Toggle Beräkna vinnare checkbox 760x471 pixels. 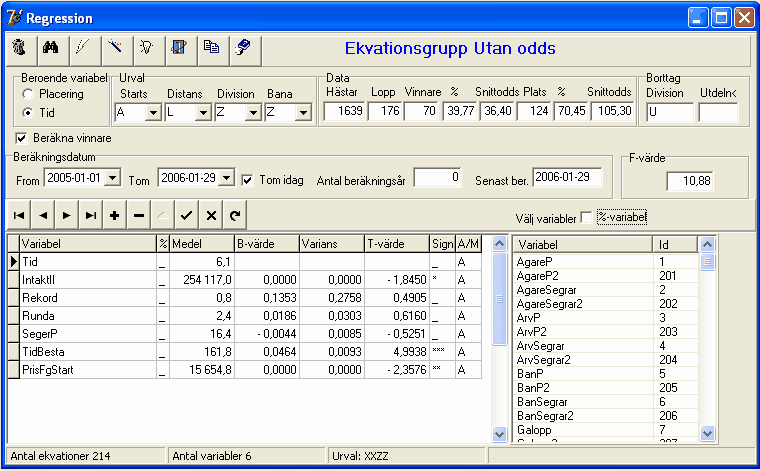click(x=21, y=138)
